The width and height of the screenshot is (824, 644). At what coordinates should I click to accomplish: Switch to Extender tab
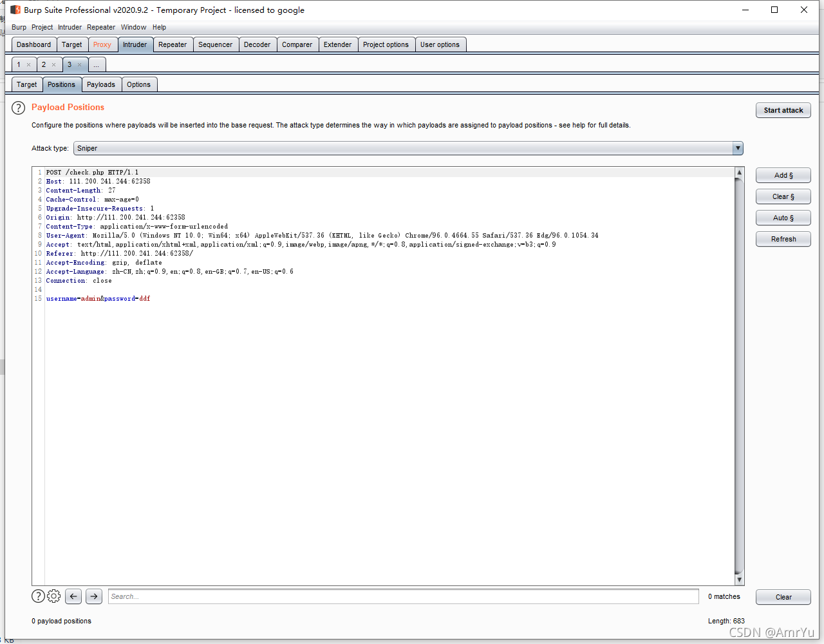(x=337, y=44)
